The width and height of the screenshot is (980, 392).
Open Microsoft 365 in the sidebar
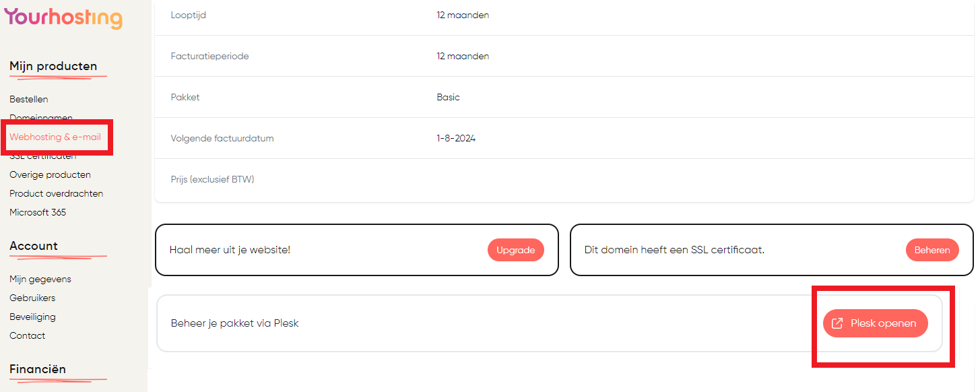38,212
